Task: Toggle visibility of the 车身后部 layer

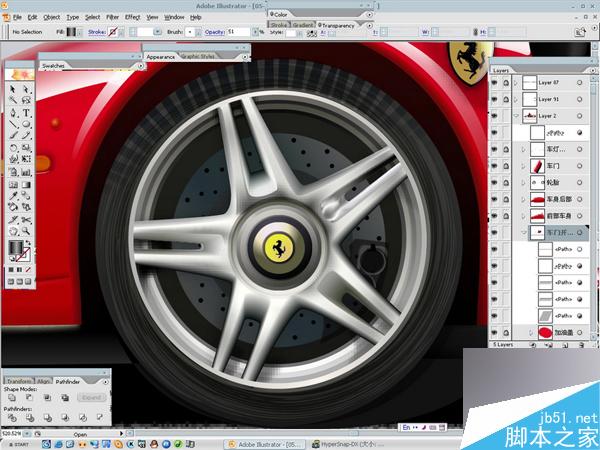Action: [494, 199]
